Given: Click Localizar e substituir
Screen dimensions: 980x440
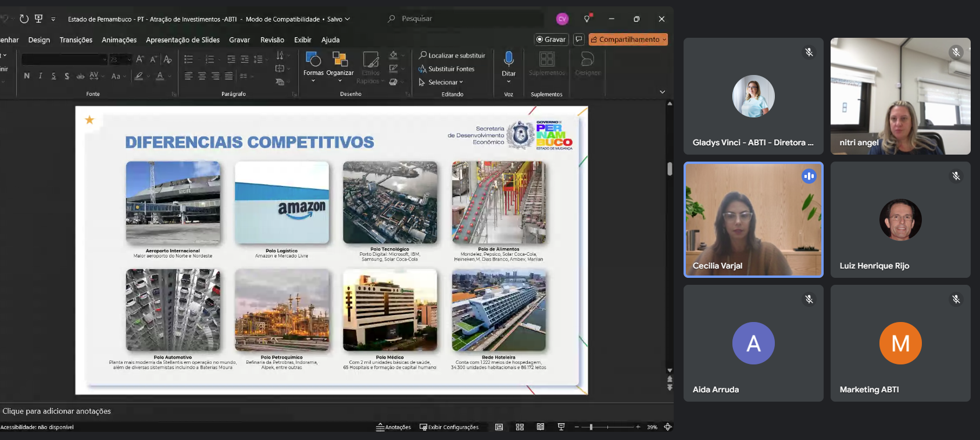Looking at the screenshot, I should [452, 56].
